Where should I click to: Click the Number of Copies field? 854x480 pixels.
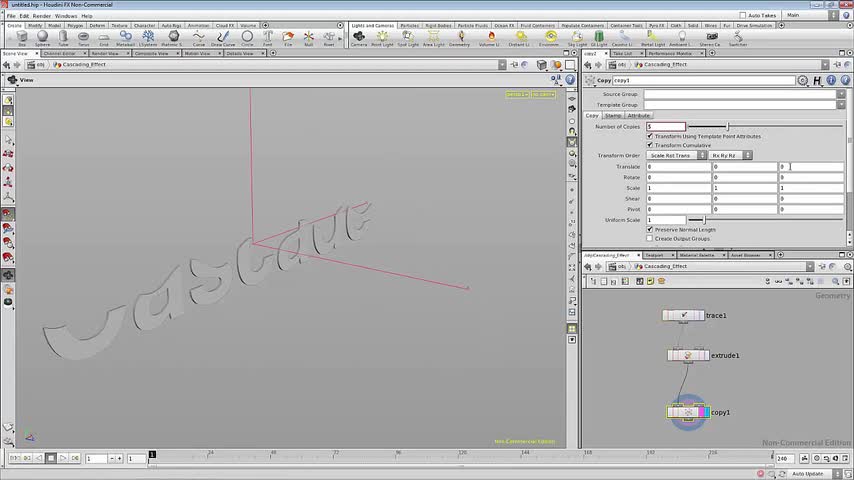[666, 126]
